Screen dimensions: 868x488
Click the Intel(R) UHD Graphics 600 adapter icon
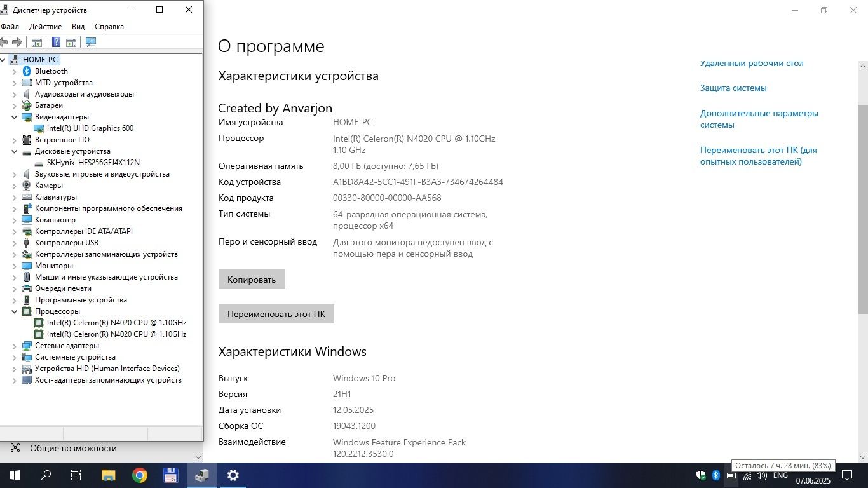tap(39, 128)
